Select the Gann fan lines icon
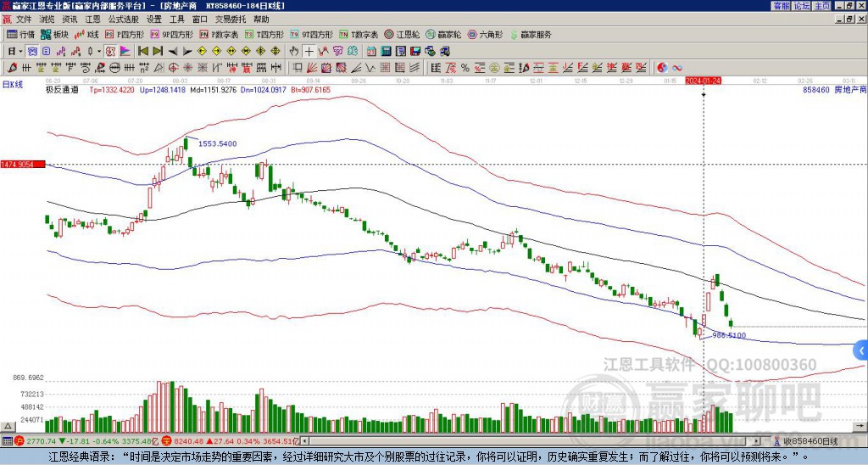 312,68
